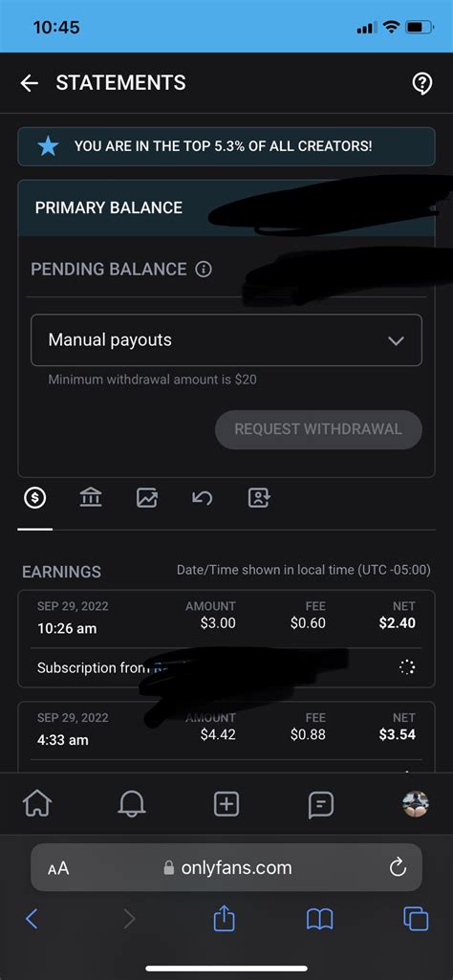Expand the Manual payouts dropdown

[226, 340]
